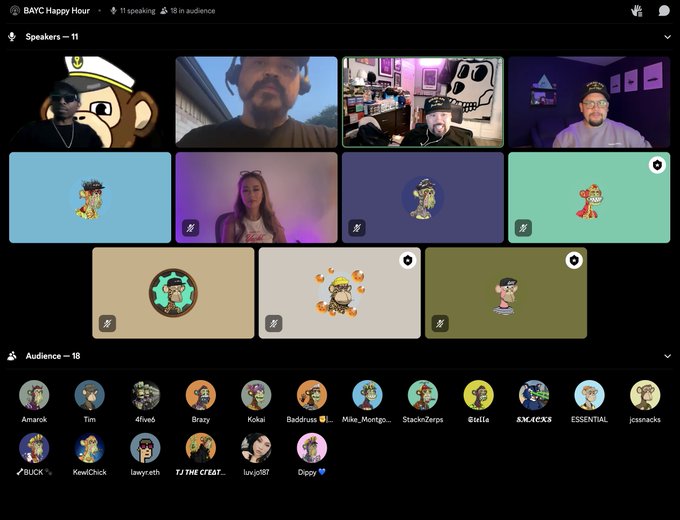Click ape avatar on dark purple speaker tile
The height and width of the screenshot is (520, 680).
point(423,198)
